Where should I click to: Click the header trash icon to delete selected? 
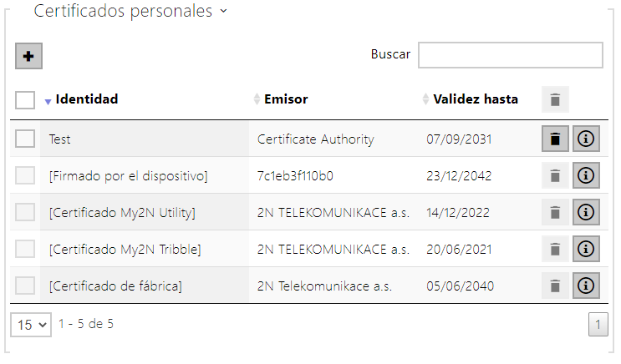(555, 99)
